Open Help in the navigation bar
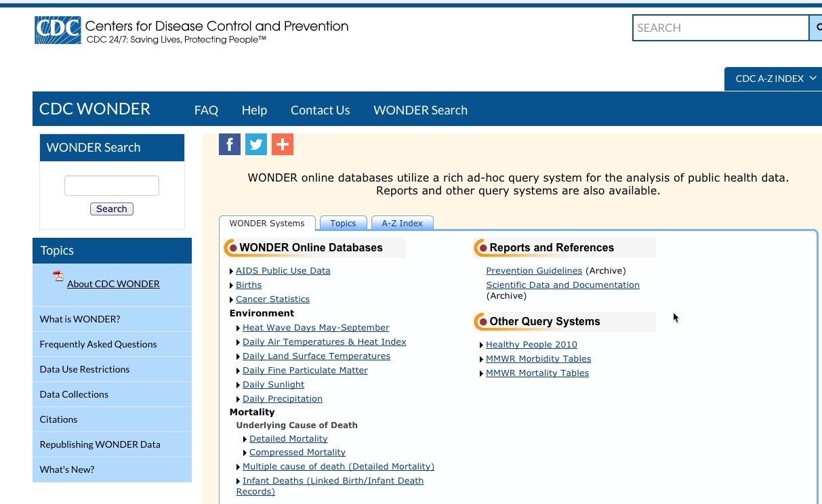This screenshot has width=822, height=504. point(254,110)
